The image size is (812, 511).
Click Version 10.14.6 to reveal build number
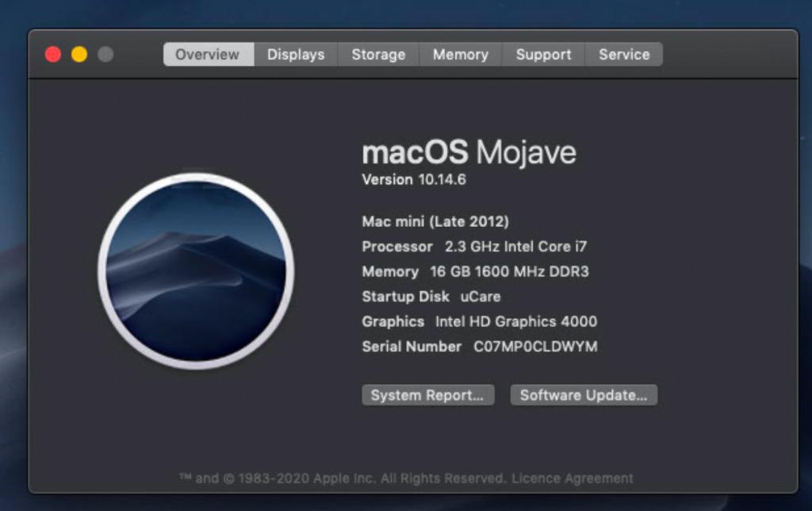414,180
